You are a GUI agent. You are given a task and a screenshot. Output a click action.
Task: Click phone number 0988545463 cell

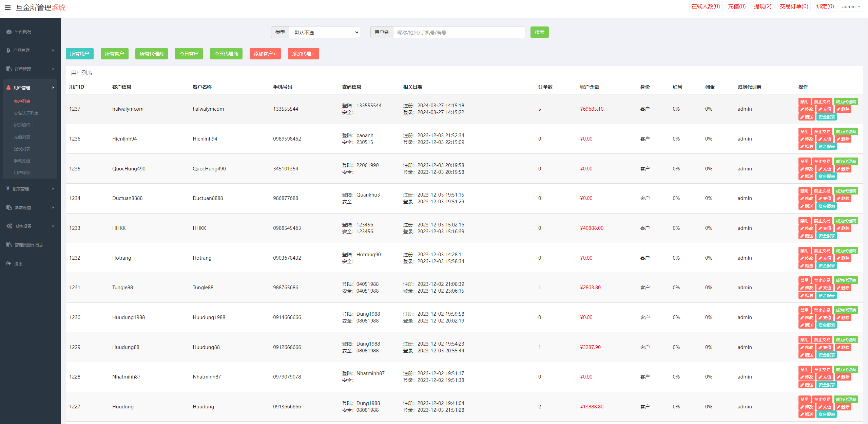click(x=287, y=228)
